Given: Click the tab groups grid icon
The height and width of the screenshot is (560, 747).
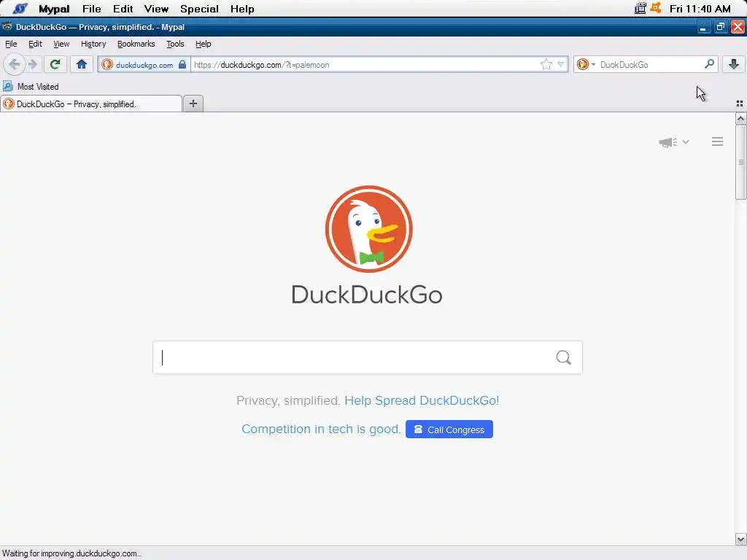Looking at the screenshot, I should click(740, 104).
